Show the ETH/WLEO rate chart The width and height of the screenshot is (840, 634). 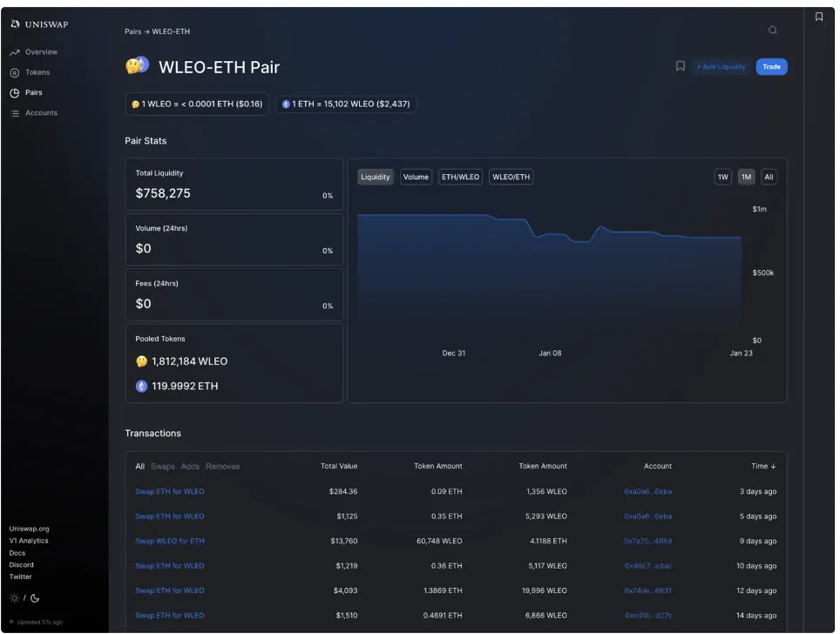pos(460,177)
